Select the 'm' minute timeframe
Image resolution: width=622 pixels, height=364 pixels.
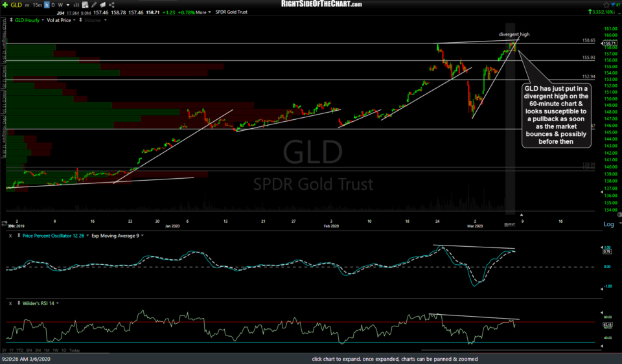(x=27, y=5)
